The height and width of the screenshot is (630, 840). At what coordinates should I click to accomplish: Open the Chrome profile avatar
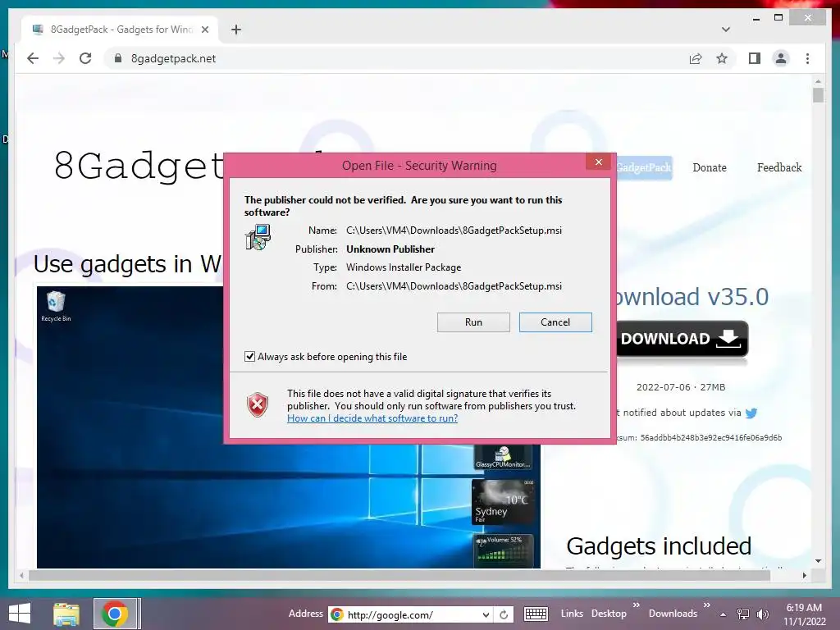click(781, 58)
